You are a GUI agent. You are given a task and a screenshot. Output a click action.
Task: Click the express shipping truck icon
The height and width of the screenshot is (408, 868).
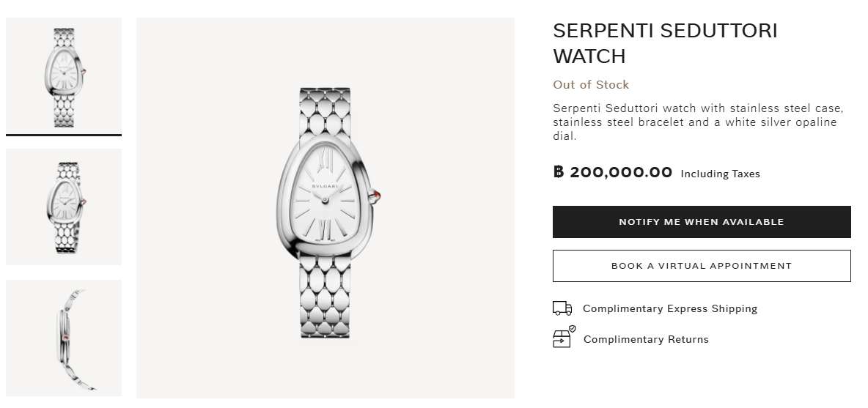click(562, 308)
